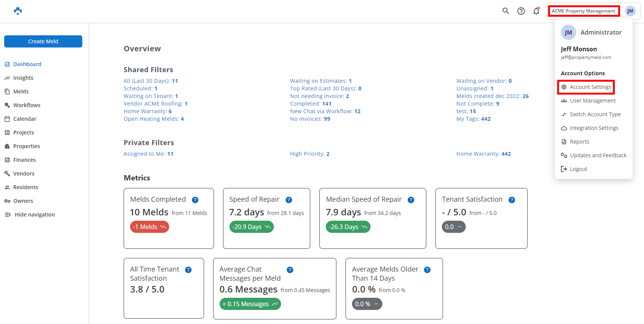This screenshot has height=324, width=644.
Task: Click the Property Meld logo
Action: (x=18, y=11)
